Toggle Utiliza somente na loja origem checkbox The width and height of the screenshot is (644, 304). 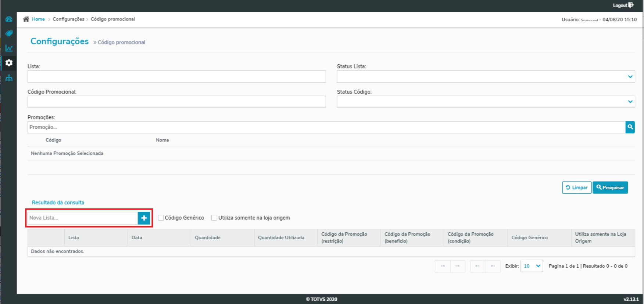[x=214, y=218]
